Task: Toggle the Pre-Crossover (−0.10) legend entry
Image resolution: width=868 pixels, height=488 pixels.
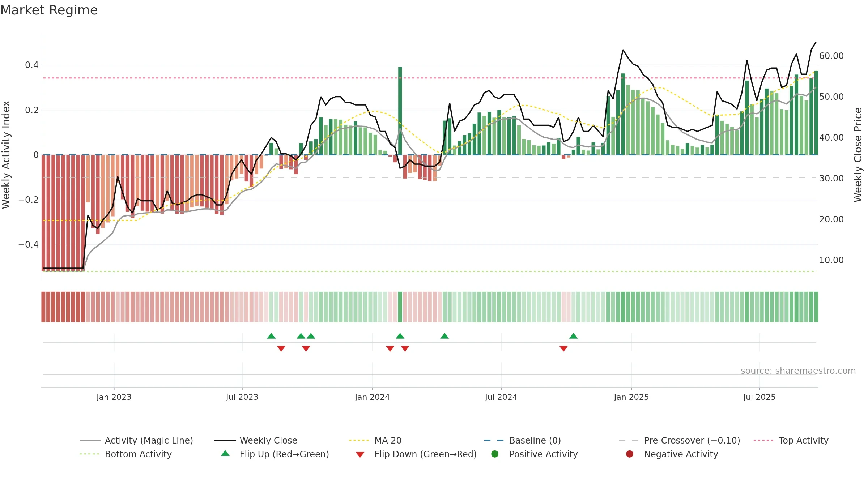Action: pyautogui.click(x=679, y=440)
